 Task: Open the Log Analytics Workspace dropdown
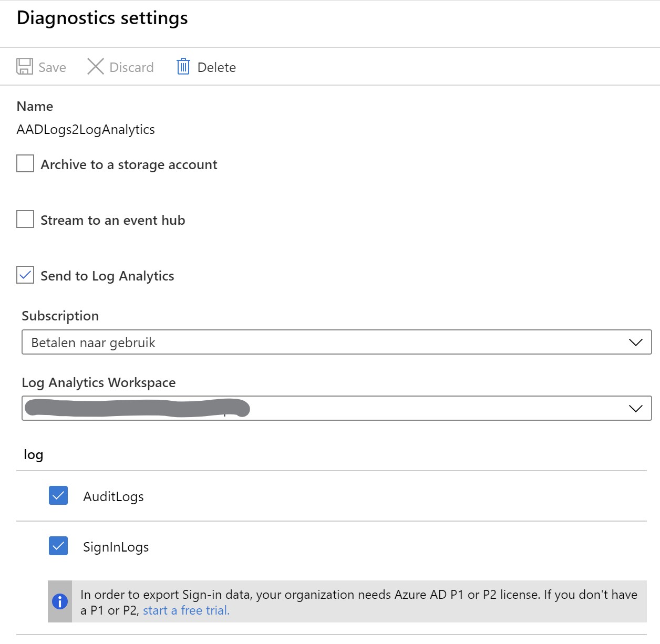(336, 408)
